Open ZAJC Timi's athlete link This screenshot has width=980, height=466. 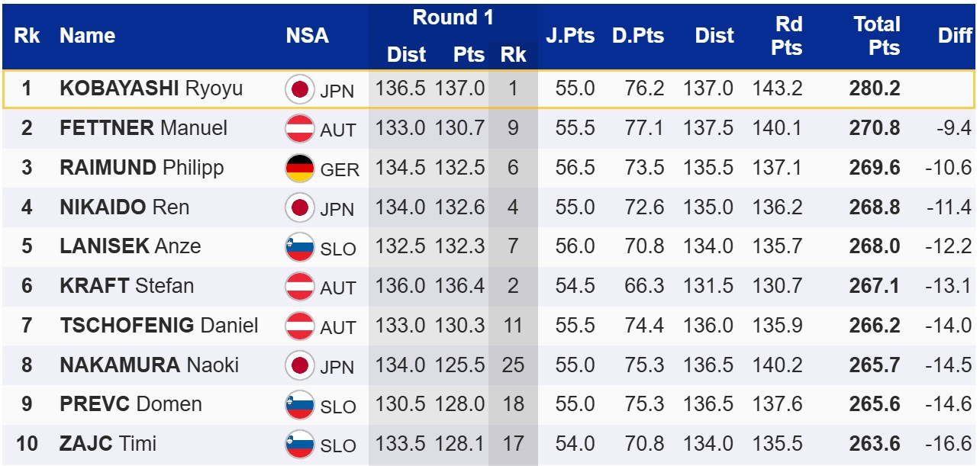pos(108,444)
